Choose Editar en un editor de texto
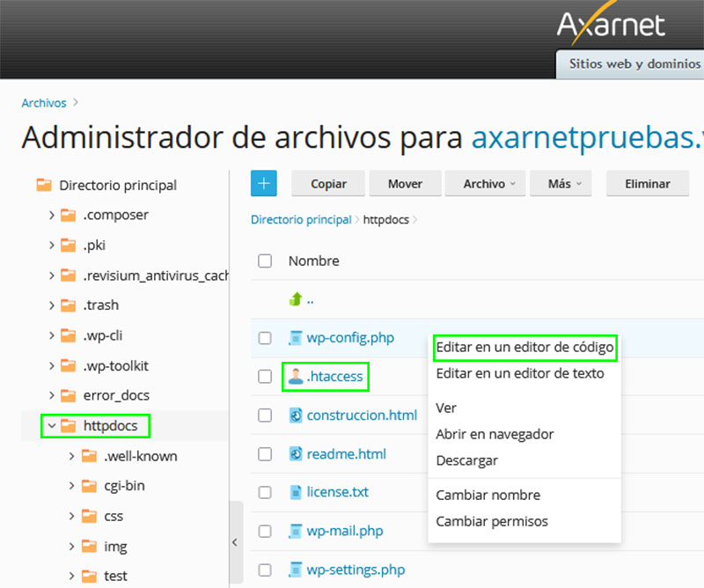704x588 pixels. click(520, 373)
